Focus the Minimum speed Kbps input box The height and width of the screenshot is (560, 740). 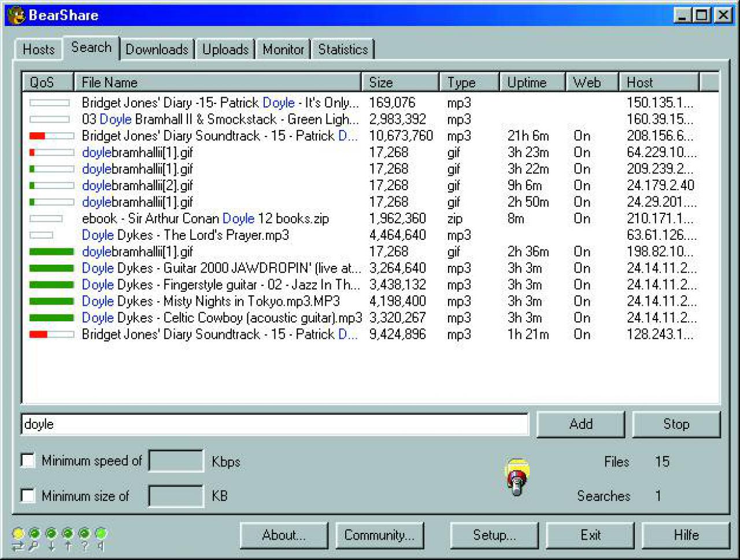(176, 461)
